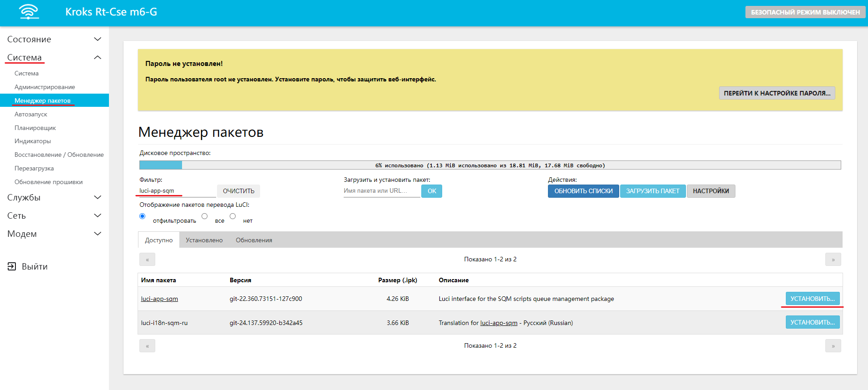Click the bottom » pagination button
This screenshot has width=868, height=390.
coord(833,346)
